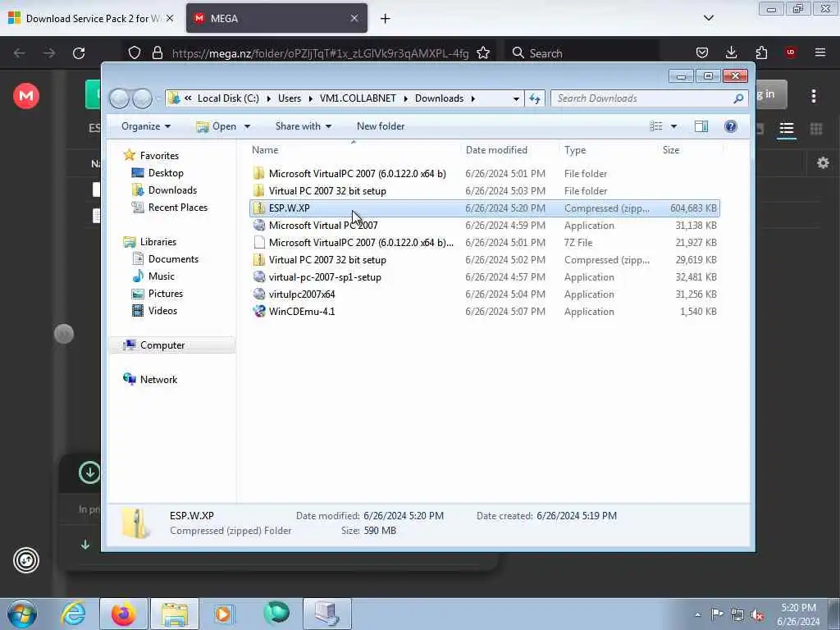Click the MEGA logo in the sidebar

click(26, 97)
